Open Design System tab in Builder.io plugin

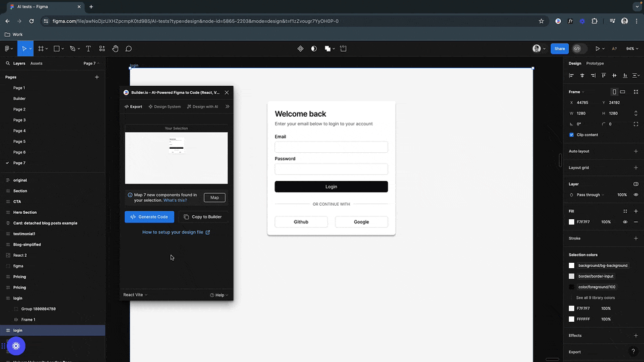coord(164,107)
